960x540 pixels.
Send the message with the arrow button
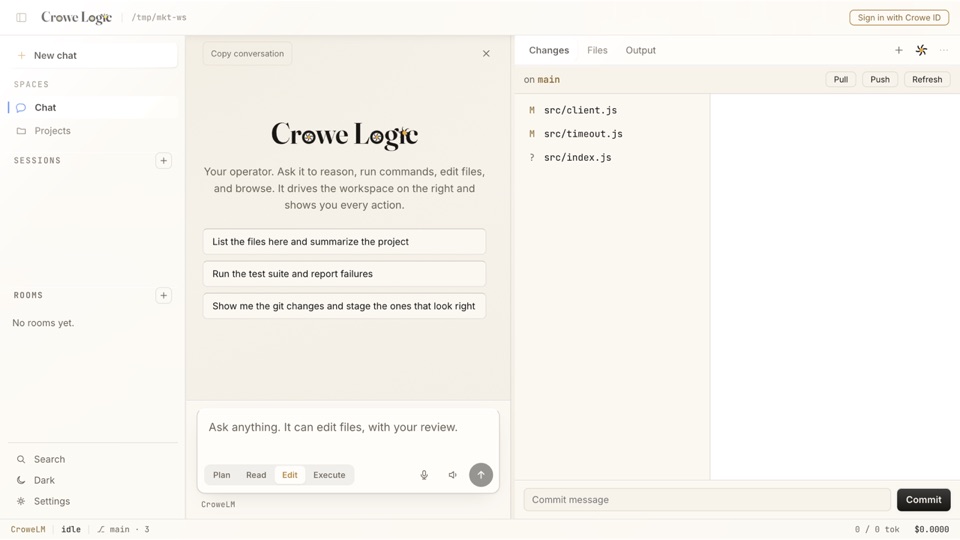481,474
